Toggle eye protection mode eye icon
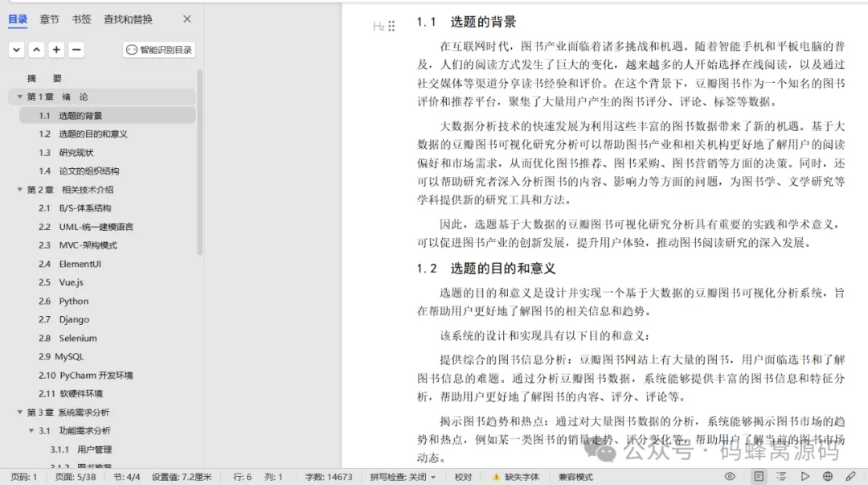Screen dimensions: 868x485 click(x=730, y=477)
